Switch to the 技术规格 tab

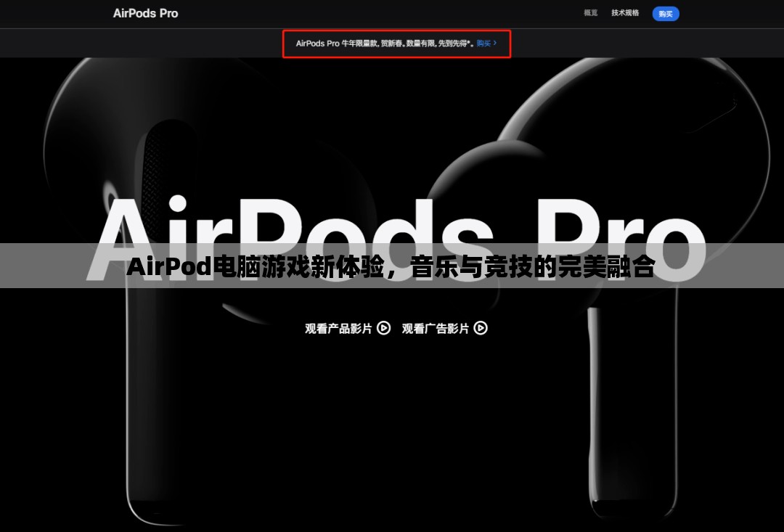point(625,13)
